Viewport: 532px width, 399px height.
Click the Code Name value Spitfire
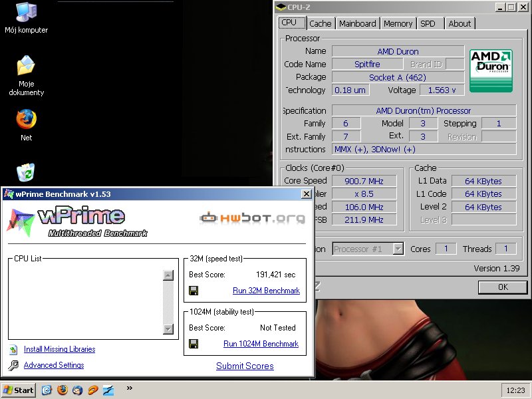[368, 64]
